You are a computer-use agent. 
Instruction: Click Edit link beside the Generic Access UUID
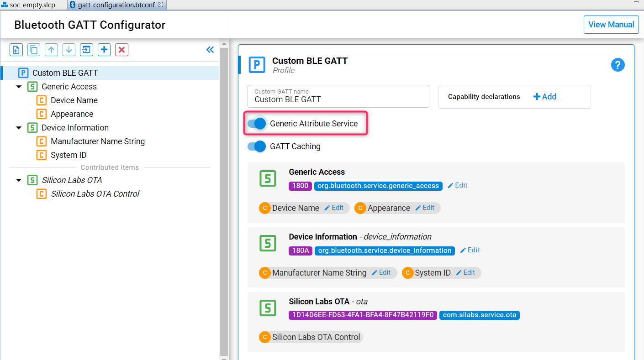point(457,185)
